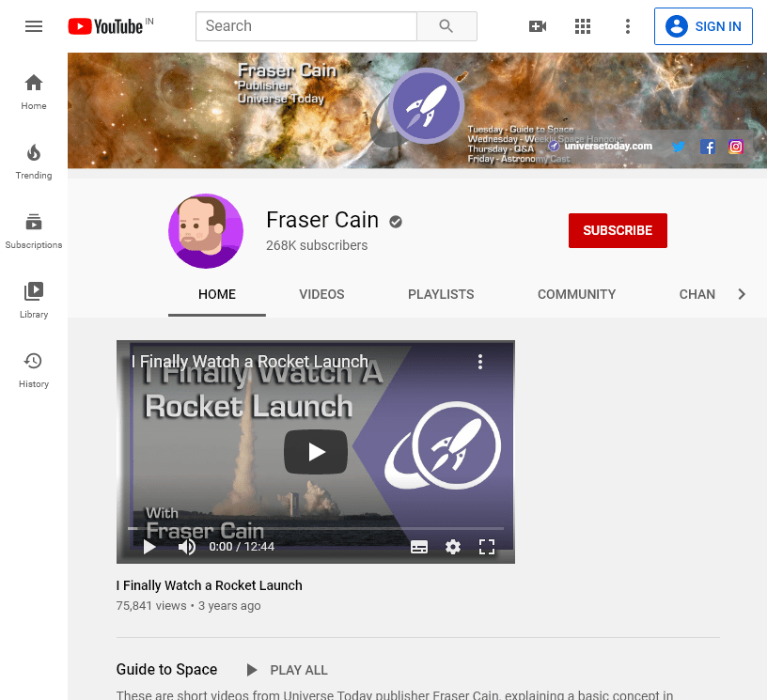The image size is (767, 700).
Task: Switch to the COMMUNITY tab
Action: [576, 294]
